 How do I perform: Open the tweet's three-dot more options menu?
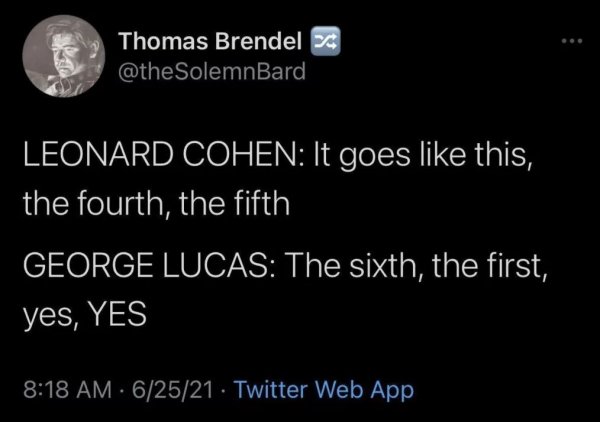pyautogui.click(x=569, y=44)
